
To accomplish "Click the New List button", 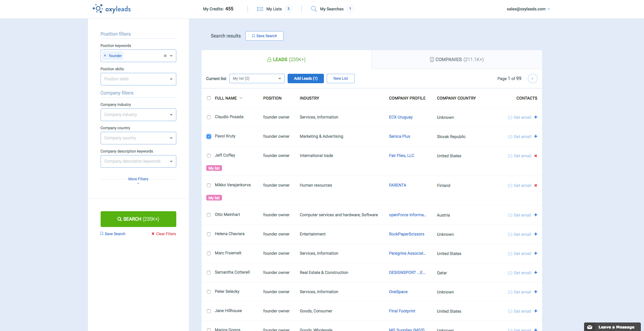I will coord(341,78).
